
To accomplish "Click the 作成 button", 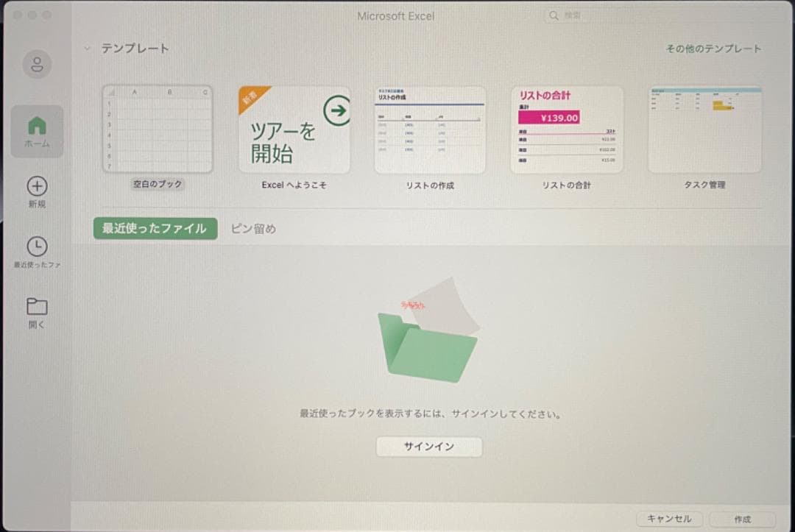I will pyautogui.click(x=741, y=519).
